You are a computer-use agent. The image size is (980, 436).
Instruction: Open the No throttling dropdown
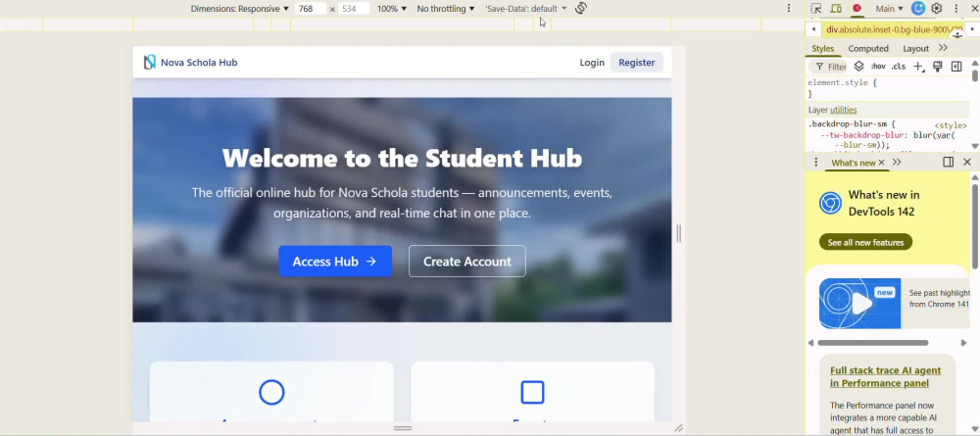pyautogui.click(x=446, y=9)
